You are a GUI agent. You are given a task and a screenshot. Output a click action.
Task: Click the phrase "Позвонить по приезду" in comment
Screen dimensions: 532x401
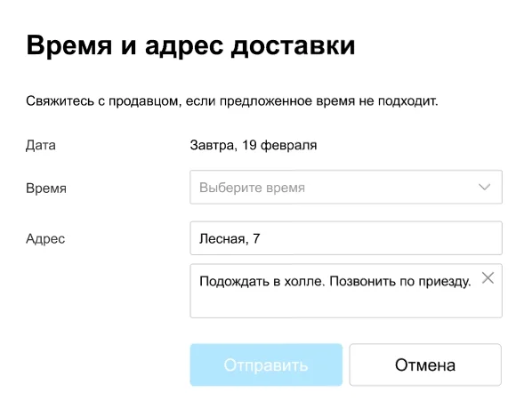399,281
